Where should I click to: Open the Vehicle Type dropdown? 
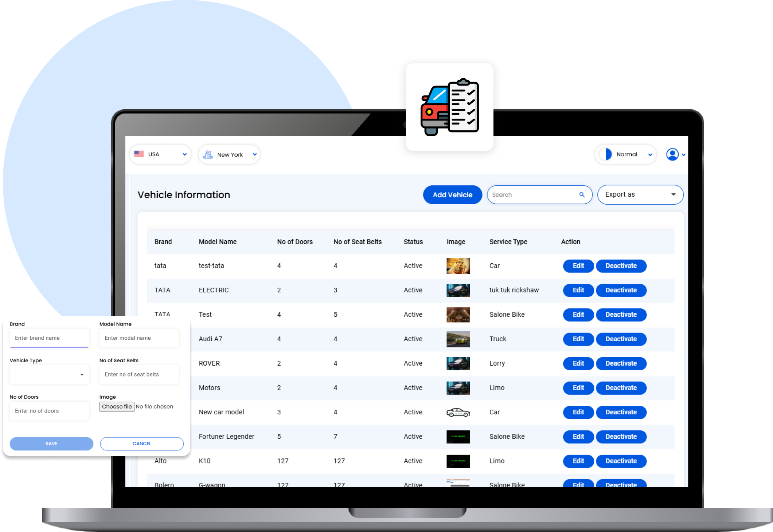(x=49, y=374)
